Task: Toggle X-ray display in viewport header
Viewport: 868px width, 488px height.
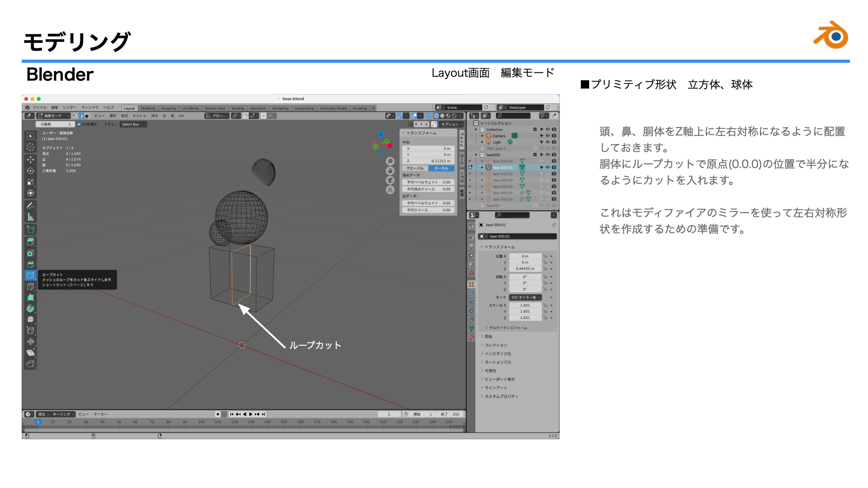Action: 428,116
